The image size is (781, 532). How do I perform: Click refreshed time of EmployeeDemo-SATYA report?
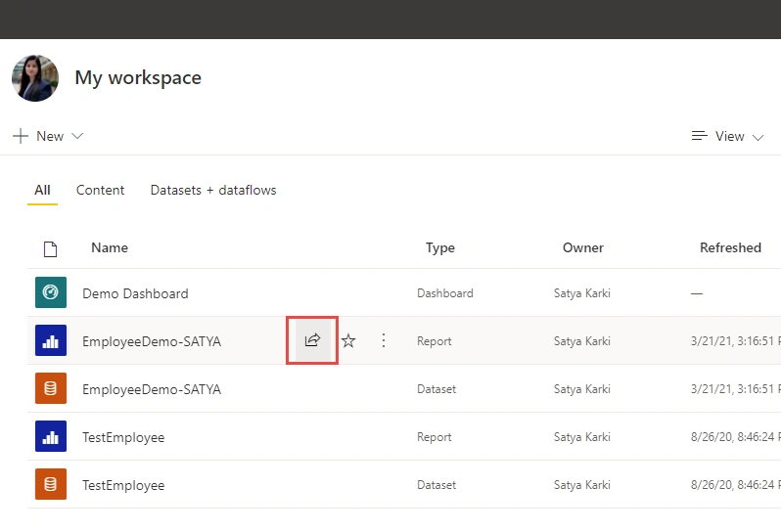[736, 341]
